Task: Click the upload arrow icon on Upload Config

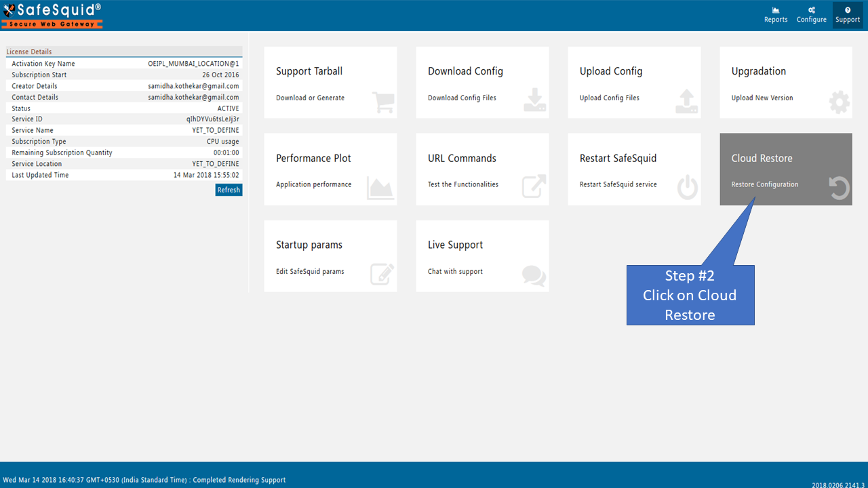Action: pos(687,101)
